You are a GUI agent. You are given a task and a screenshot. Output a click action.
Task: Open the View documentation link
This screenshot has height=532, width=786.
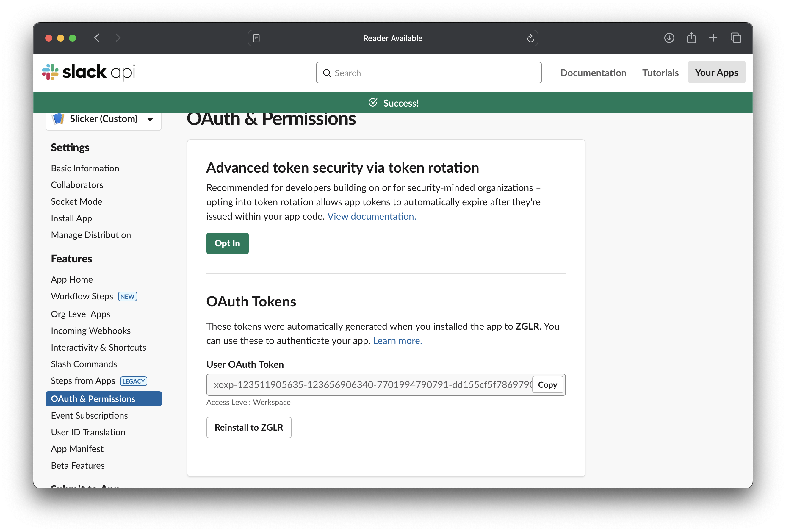[371, 216]
